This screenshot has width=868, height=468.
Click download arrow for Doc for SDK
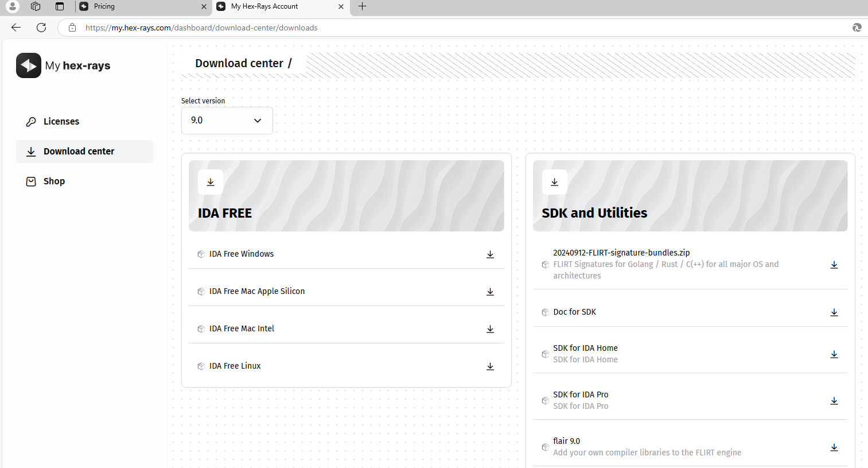coord(834,312)
